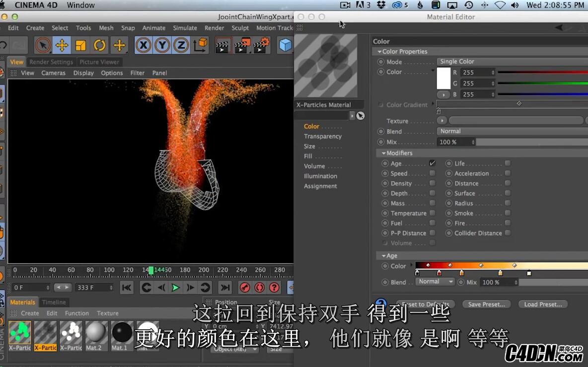This screenshot has height=367, width=588.
Task: Enable the Life modifier checkbox
Action: pyautogui.click(x=508, y=163)
